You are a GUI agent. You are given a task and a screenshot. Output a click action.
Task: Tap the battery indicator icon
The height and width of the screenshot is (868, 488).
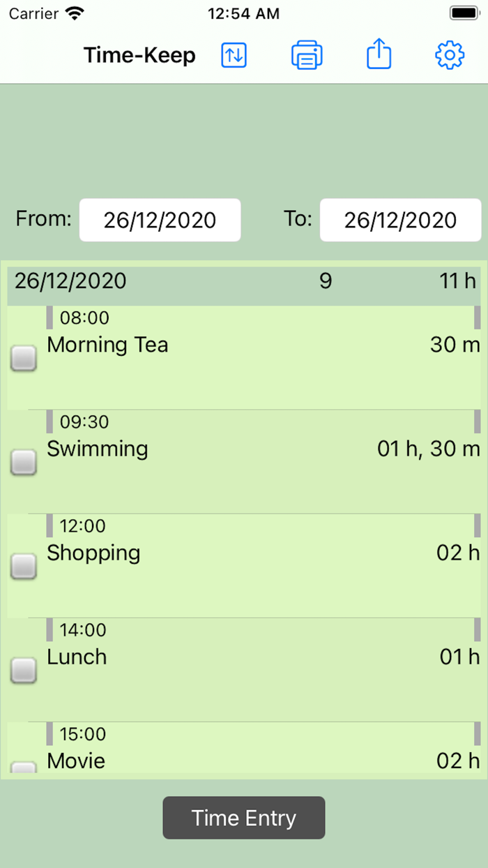464,13
